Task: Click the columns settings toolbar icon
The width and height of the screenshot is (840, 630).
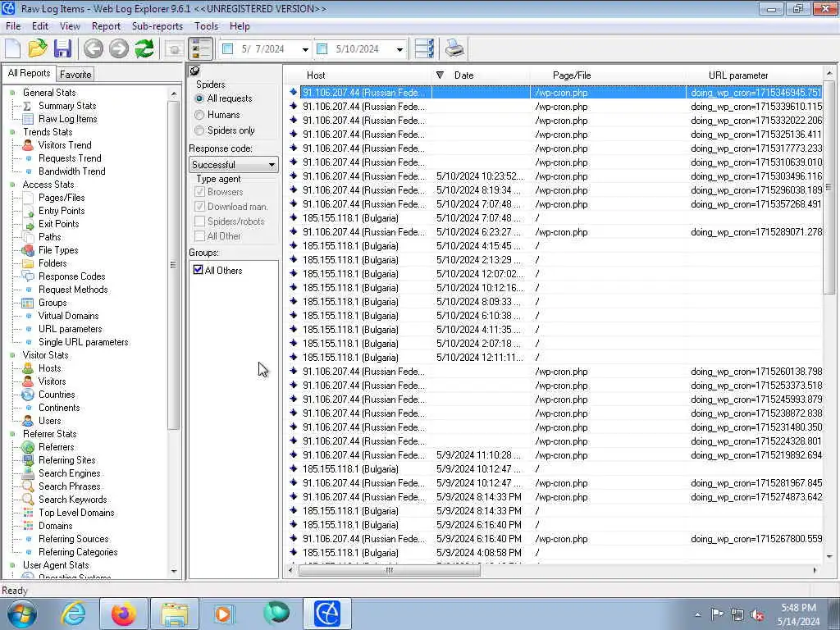Action: pos(425,48)
